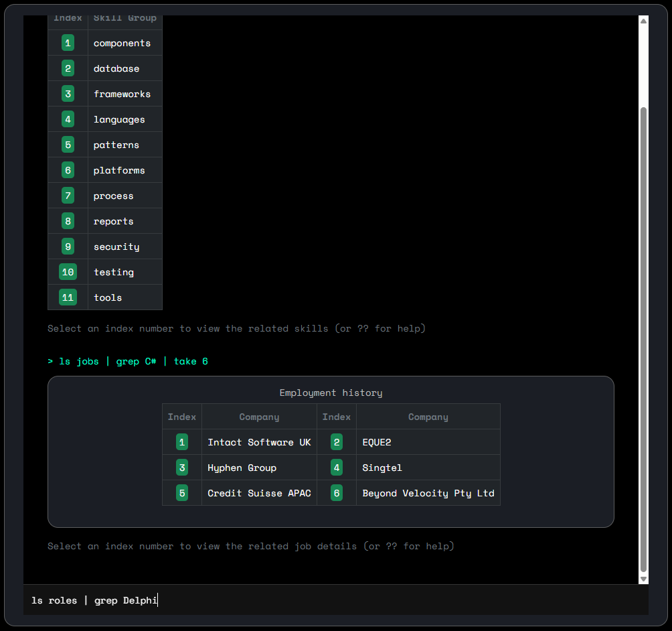
Task: Click the 'Intact Software UK' company cell
Action: click(259, 442)
